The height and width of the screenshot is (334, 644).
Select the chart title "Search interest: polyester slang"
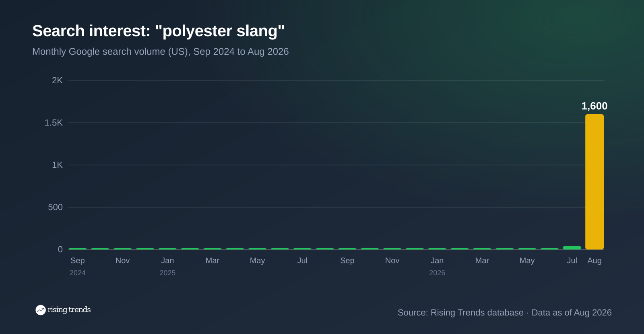[159, 31]
